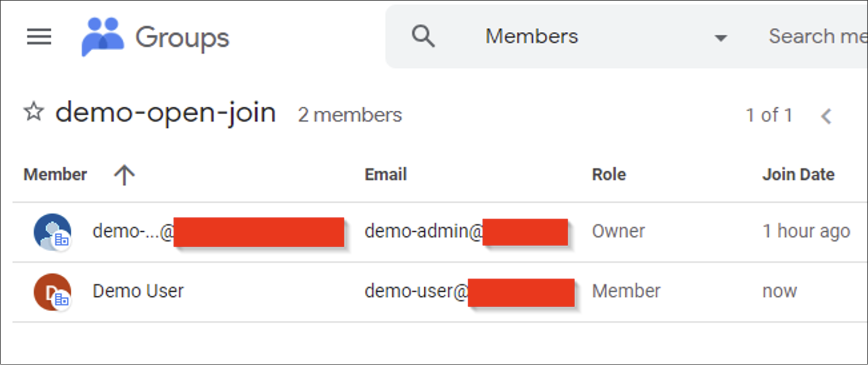Click the Search members input field

818,36
